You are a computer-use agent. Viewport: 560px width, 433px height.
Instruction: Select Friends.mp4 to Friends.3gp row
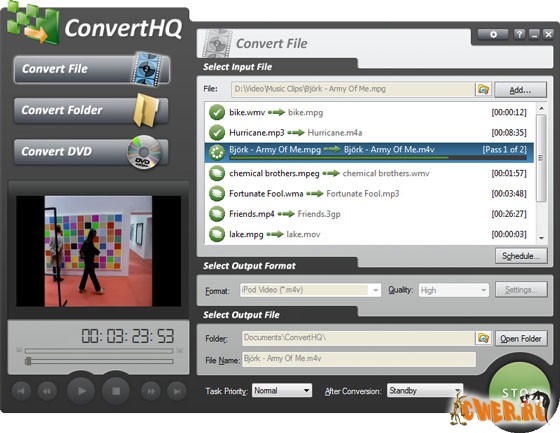[x=369, y=214]
